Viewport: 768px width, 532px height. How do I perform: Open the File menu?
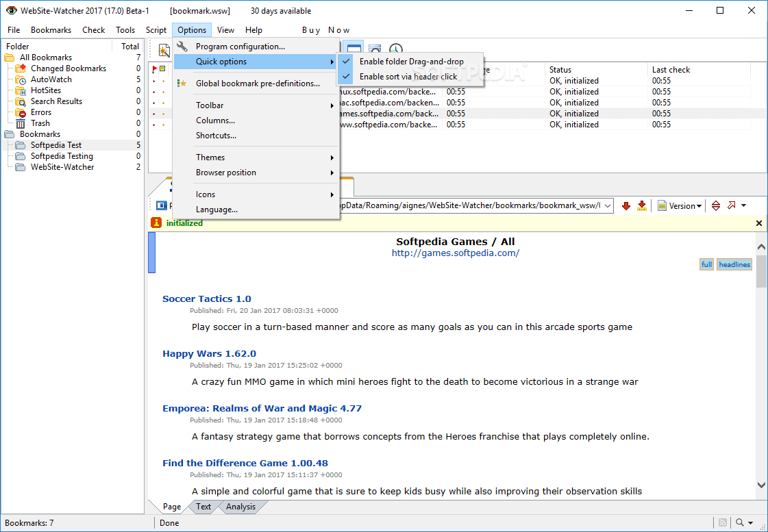pyautogui.click(x=14, y=30)
